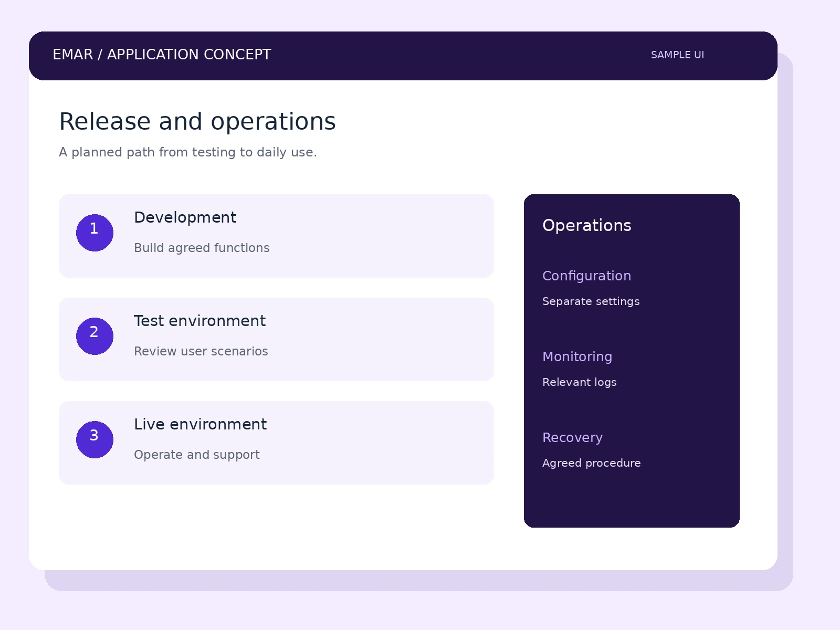Click the step 3 circle badge
This screenshot has width=840, height=630.
94,439
